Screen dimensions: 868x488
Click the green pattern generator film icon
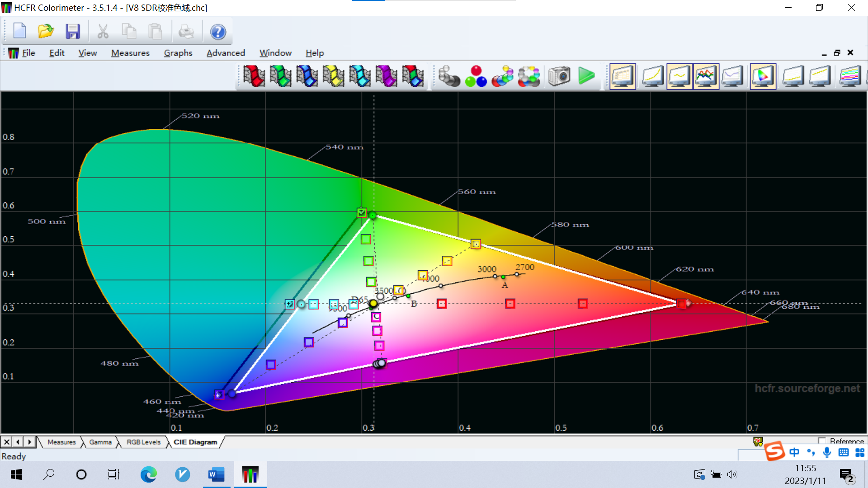tap(280, 76)
